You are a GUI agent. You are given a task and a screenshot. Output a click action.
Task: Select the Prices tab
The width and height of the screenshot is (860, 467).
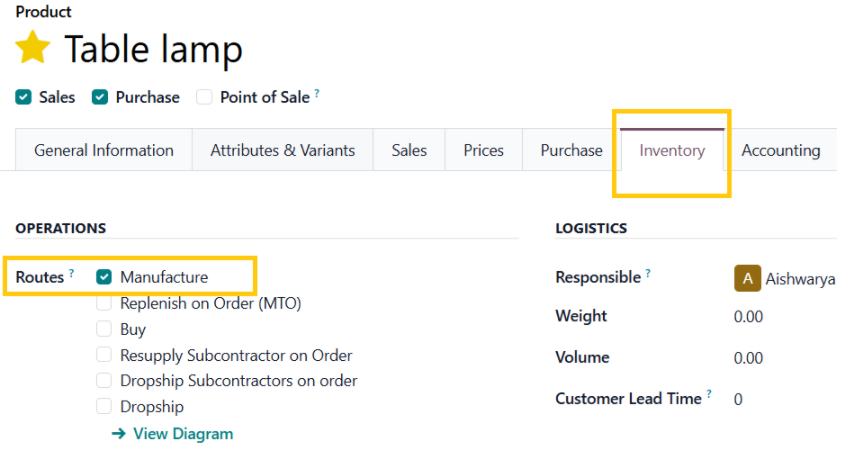click(x=483, y=151)
